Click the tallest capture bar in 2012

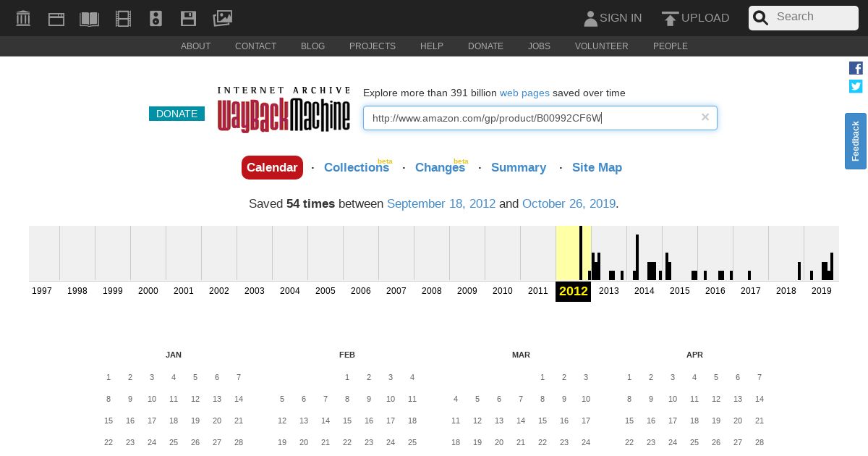(x=581, y=253)
